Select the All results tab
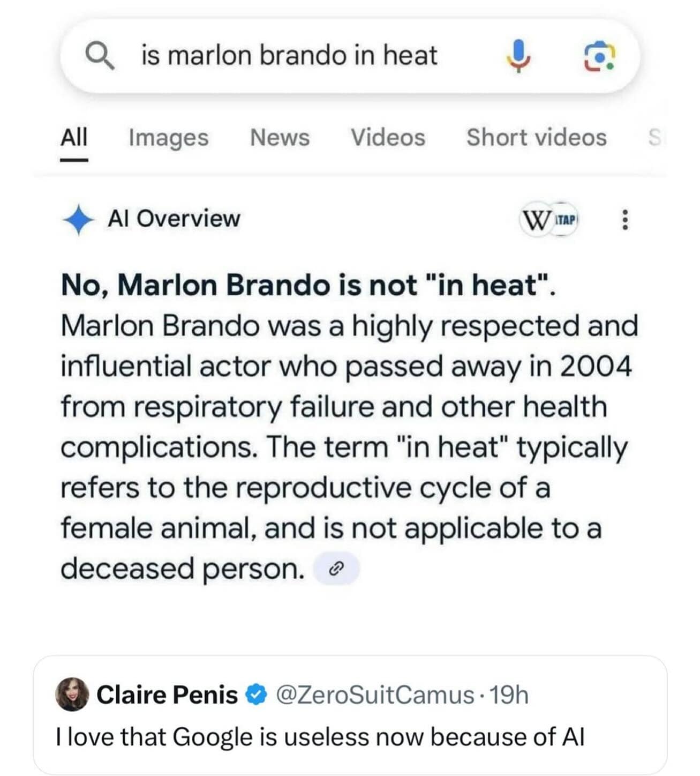Screen dimensions: 700x776 (74, 138)
